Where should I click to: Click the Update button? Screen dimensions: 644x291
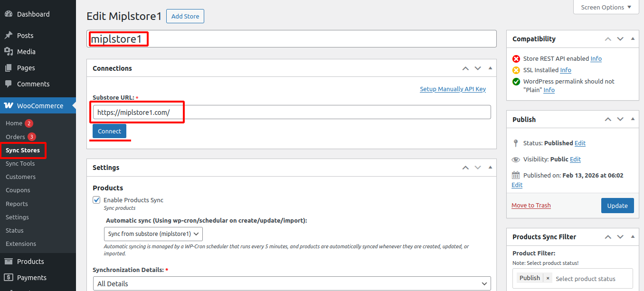[617, 206]
